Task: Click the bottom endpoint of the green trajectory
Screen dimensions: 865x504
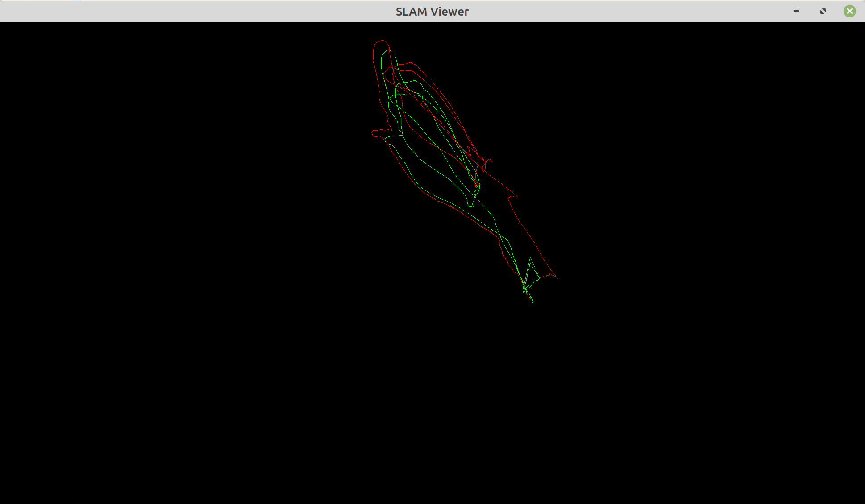Action: pos(532,302)
